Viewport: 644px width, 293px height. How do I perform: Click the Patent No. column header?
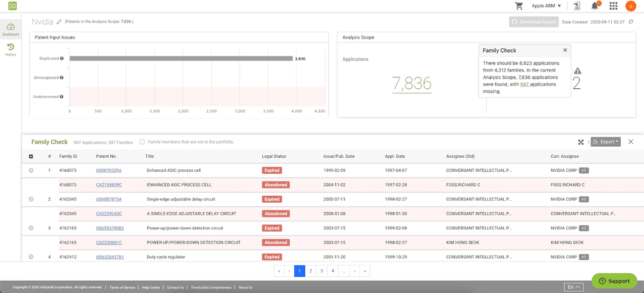(x=106, y=156)
